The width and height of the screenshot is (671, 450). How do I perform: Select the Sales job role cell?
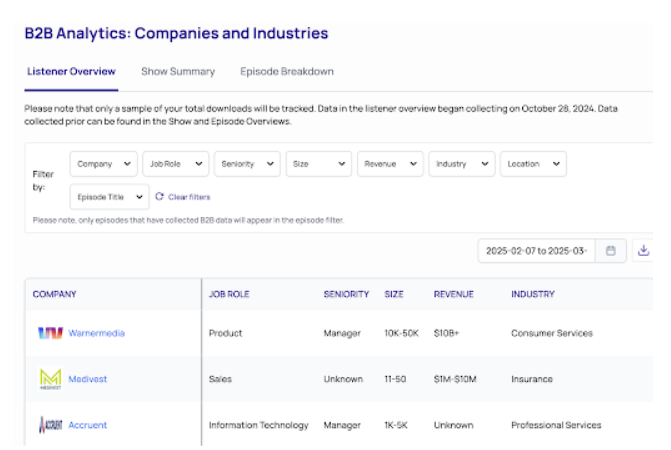click(220, 379)
